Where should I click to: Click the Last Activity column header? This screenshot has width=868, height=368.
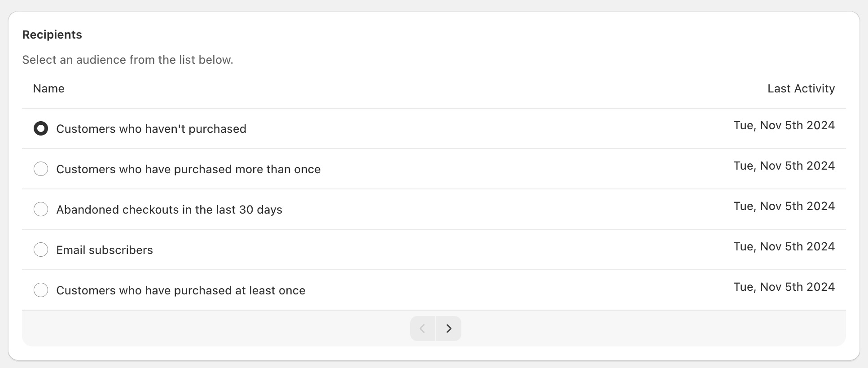click(x=801, y=89)
